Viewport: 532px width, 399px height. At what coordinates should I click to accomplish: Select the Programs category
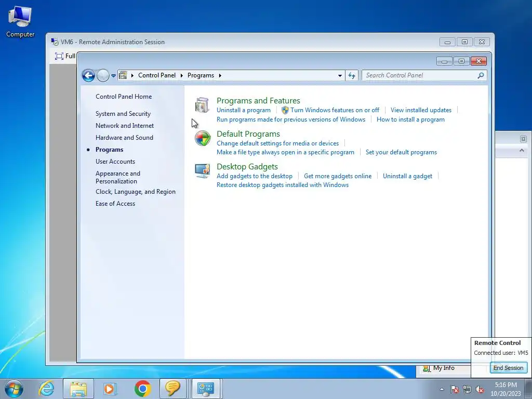point(109,150)
